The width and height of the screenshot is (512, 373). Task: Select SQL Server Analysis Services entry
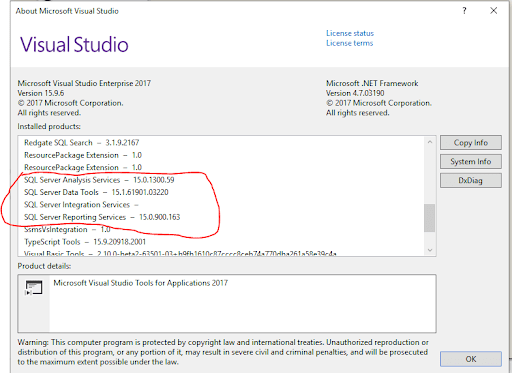tap(99, 180)
